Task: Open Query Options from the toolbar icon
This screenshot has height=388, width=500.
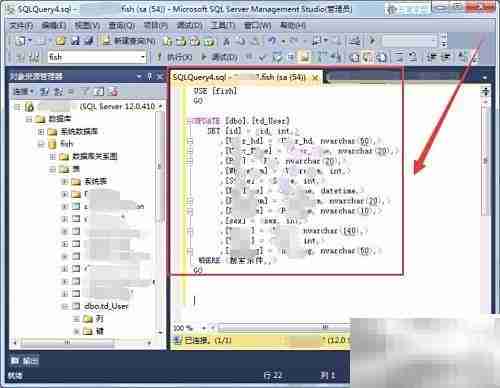Action: 291,57
